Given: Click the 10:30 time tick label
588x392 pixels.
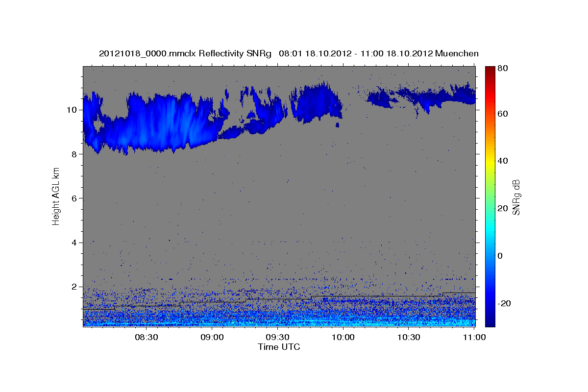Looking at the screenshot, I should (409, 338).
